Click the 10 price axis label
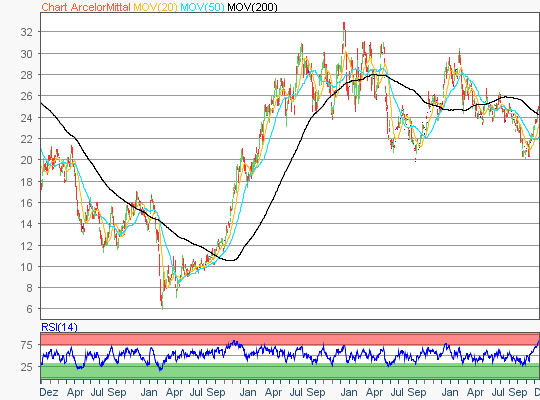The width and height of the screenshot is (540, 400). (x=27, y=267)
